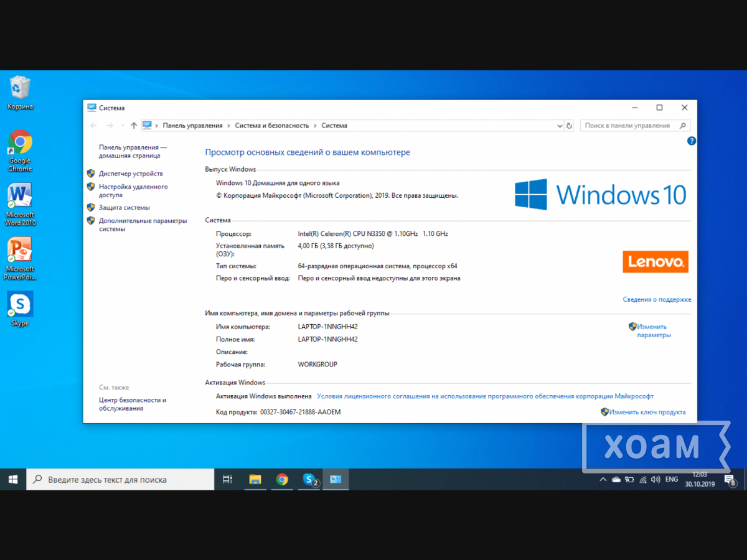Open the Microsoft PowerPoint desktop icon

pos(20,259)
